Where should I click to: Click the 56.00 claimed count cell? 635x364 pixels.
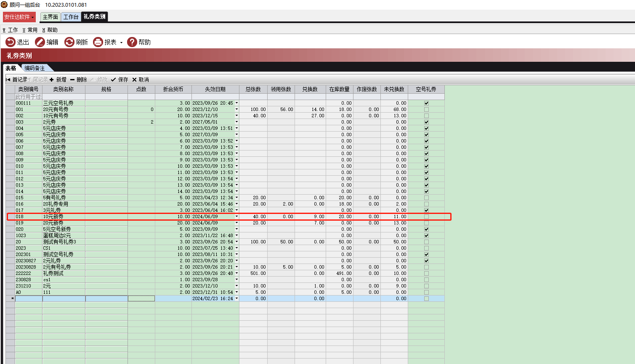tap(281, 109)
